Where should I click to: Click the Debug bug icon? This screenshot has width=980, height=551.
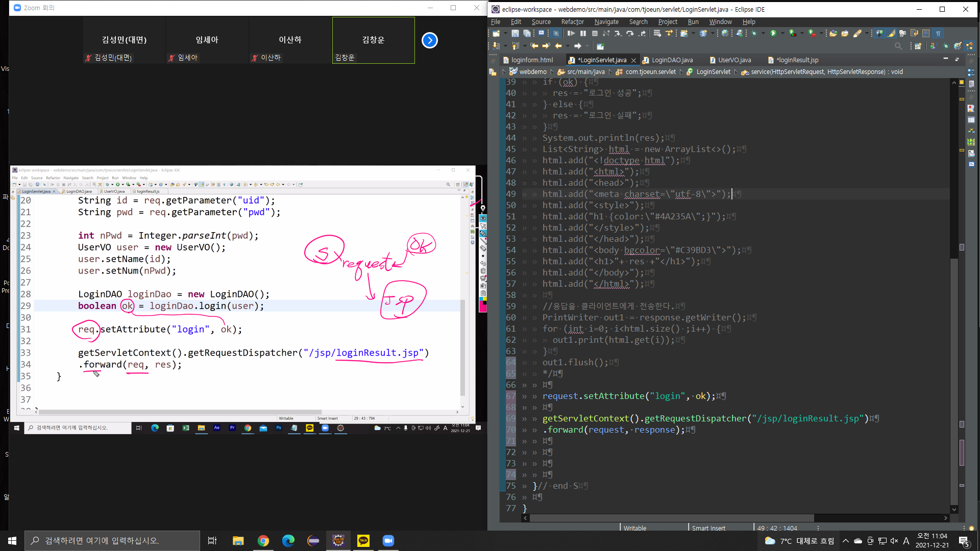click(x=754, y=33)
